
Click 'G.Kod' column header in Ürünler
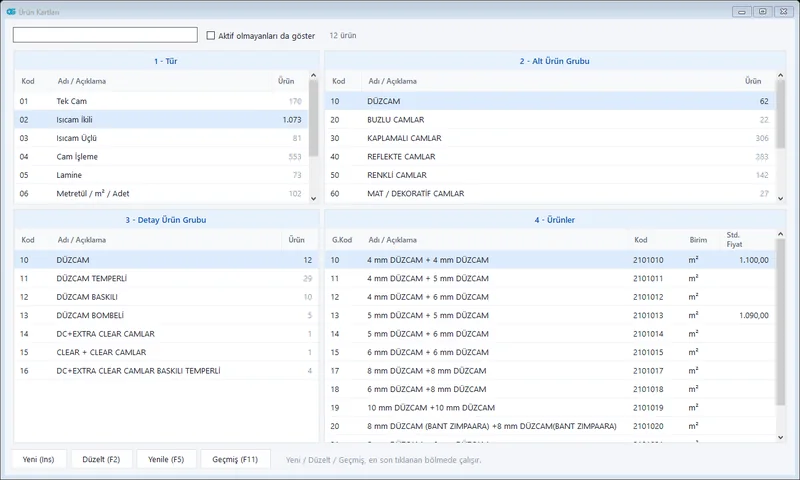pyautogui.click(x=342, y=239)
